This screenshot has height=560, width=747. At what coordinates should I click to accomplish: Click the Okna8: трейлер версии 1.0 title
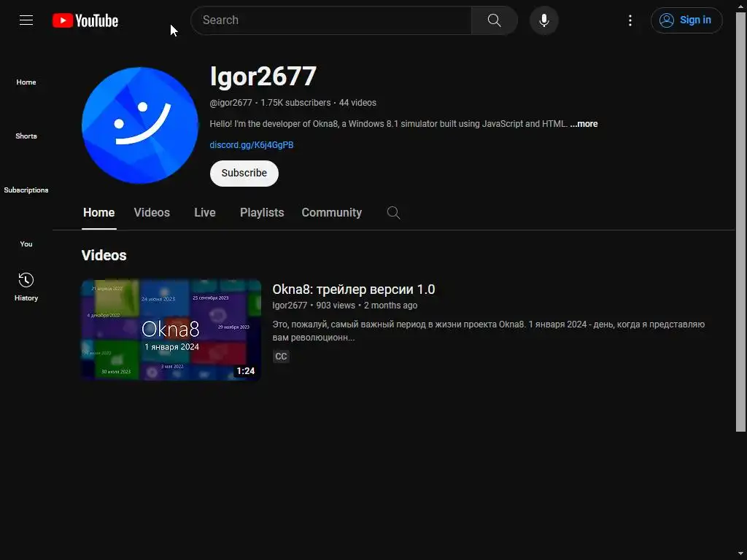(x=354, y=289)
